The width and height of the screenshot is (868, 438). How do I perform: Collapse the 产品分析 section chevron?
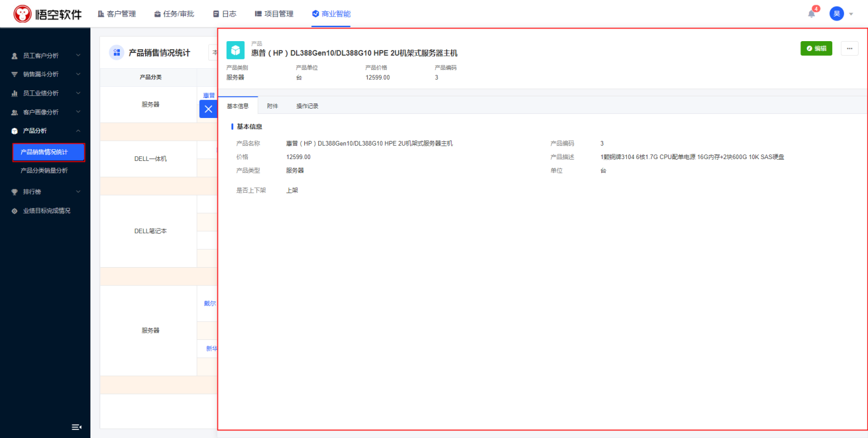tap(78, 131)
